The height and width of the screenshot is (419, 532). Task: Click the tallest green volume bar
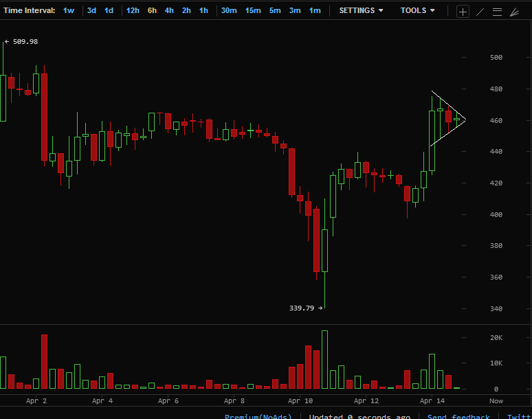point(324,359)
